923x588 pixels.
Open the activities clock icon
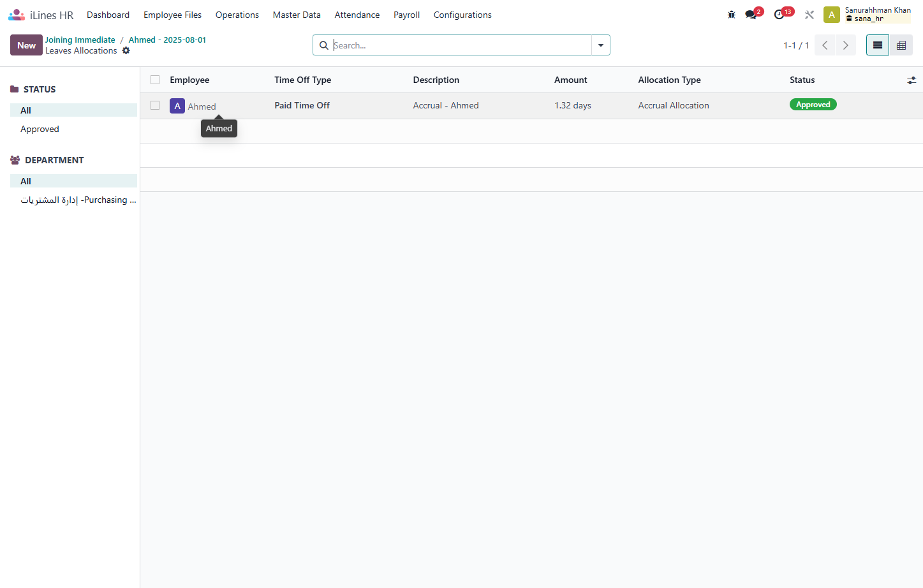[x=779, y=15]
